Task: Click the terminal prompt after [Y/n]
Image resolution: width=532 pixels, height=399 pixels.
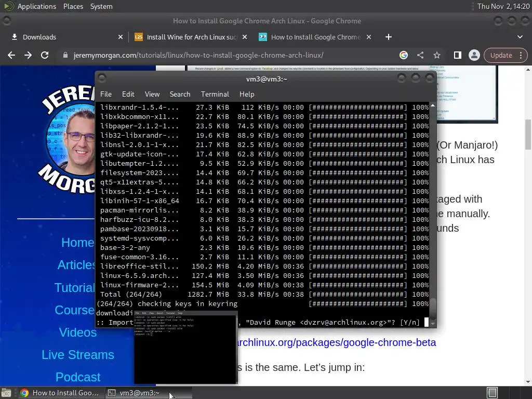Action: coord(427,322)
